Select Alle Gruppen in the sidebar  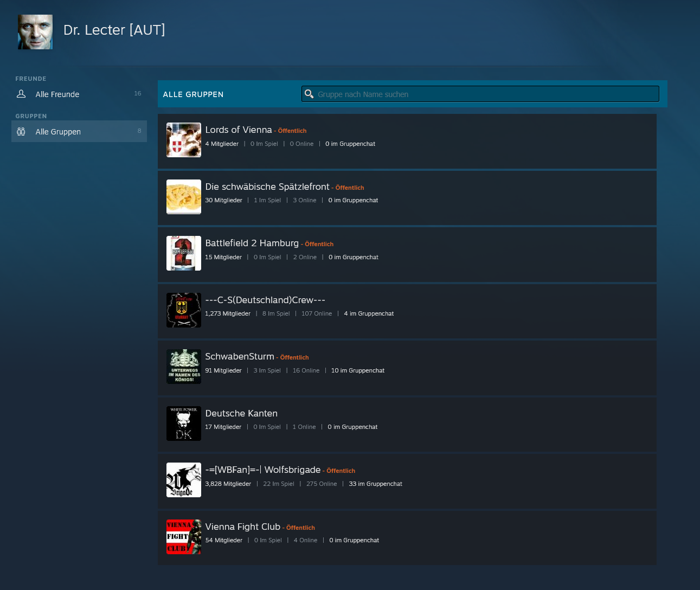(58, 132)
